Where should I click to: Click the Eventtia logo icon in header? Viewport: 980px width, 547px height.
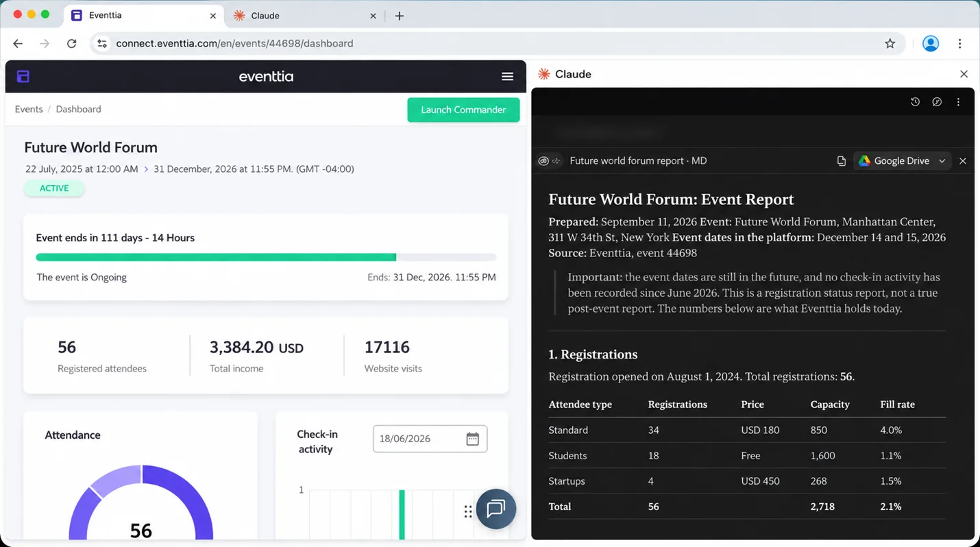(23, 76)
